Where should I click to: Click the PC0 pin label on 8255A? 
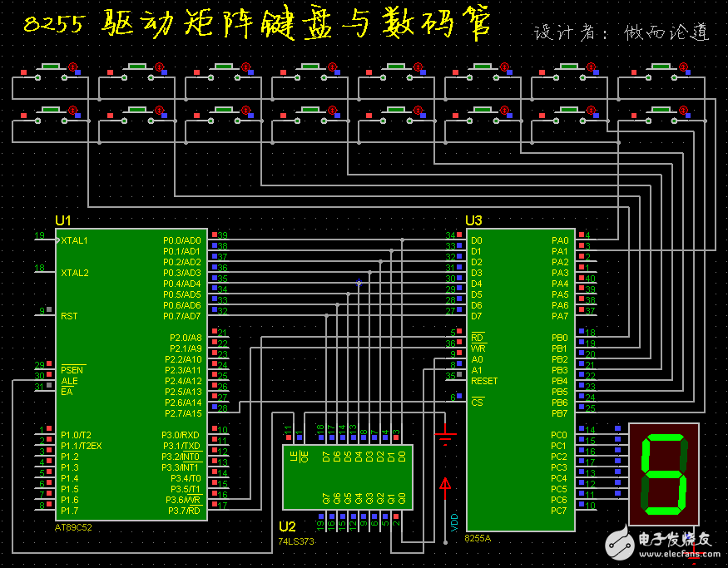559,435
